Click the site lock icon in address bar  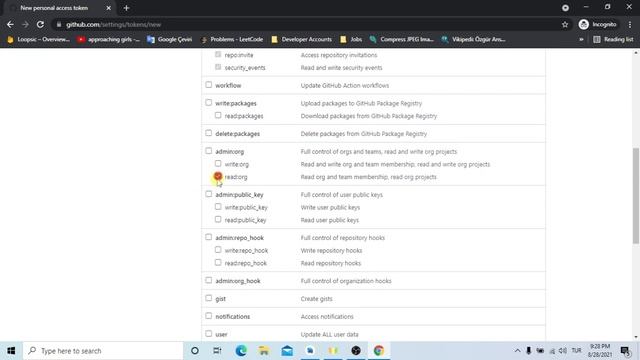59,24
